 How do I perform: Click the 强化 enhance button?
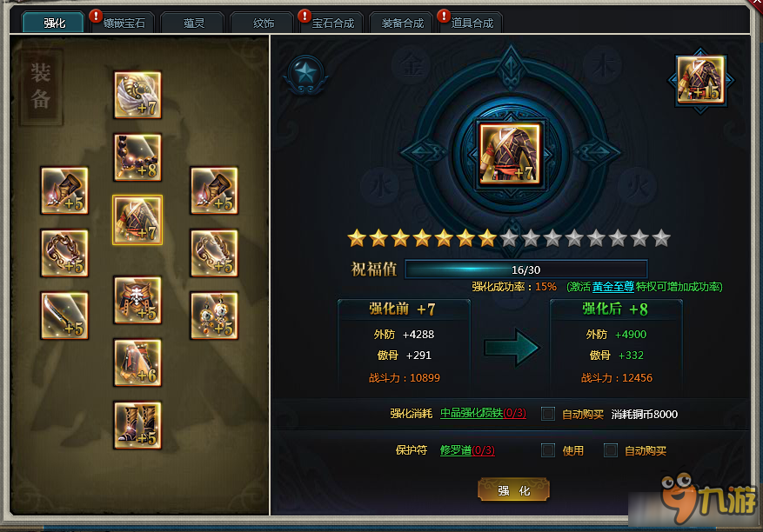tap(514, 489)
